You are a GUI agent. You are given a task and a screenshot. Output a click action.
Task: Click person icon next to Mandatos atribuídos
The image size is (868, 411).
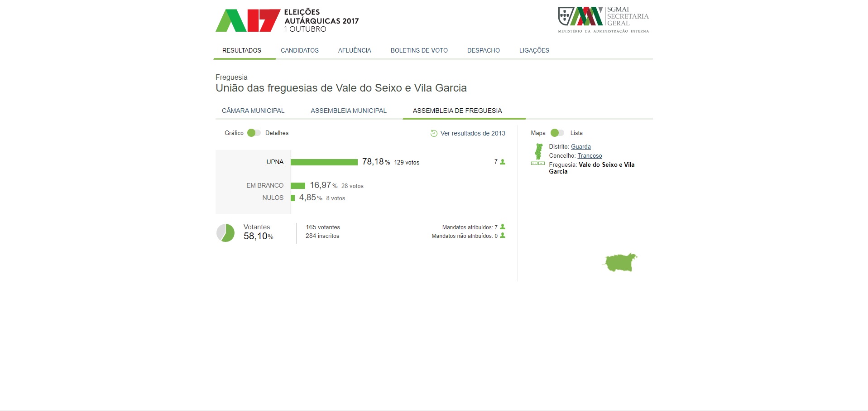tap(503, 227)
